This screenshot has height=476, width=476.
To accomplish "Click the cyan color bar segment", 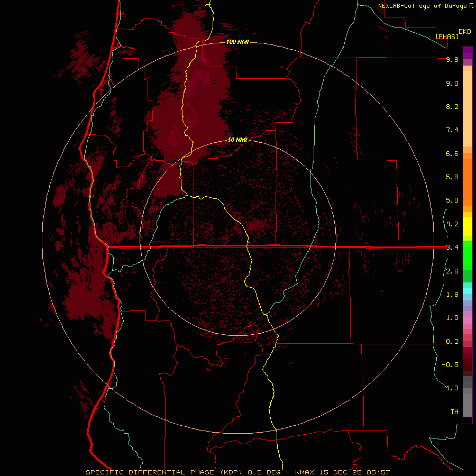I will (467, 291).
